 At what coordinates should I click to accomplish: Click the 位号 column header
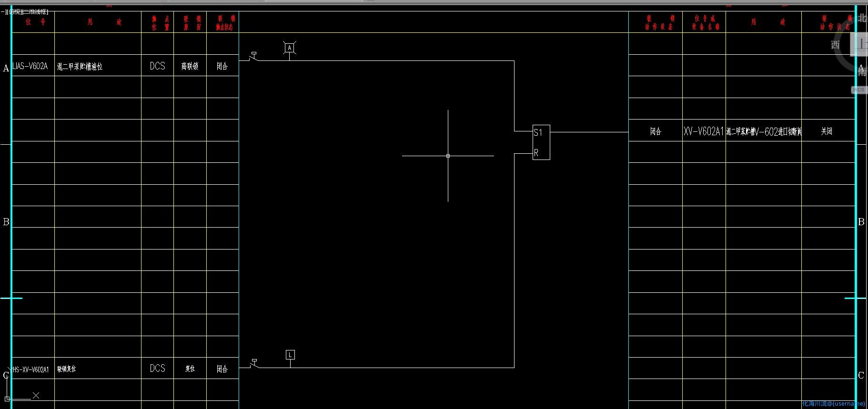tap(35, 22)
